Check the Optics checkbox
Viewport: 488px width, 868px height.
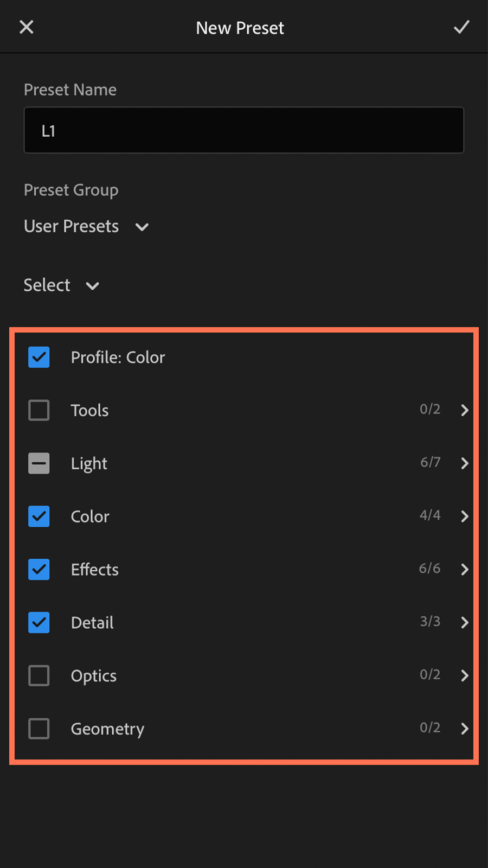coord(39,675)
